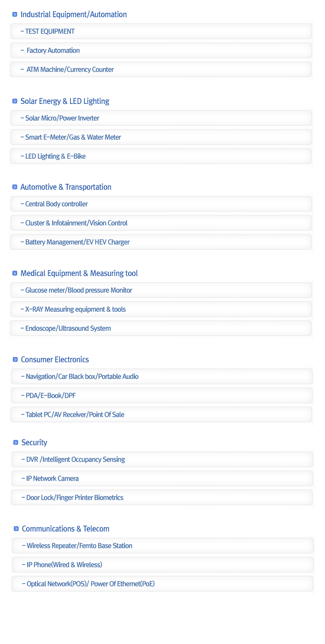Choose Solar Micro/Power Inverter

point(62,118)
